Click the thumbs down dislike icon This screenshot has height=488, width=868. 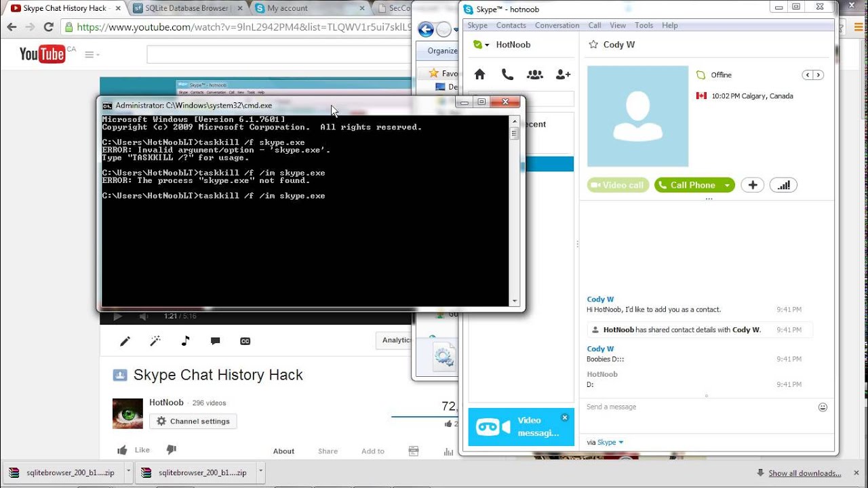pos(171,449)
